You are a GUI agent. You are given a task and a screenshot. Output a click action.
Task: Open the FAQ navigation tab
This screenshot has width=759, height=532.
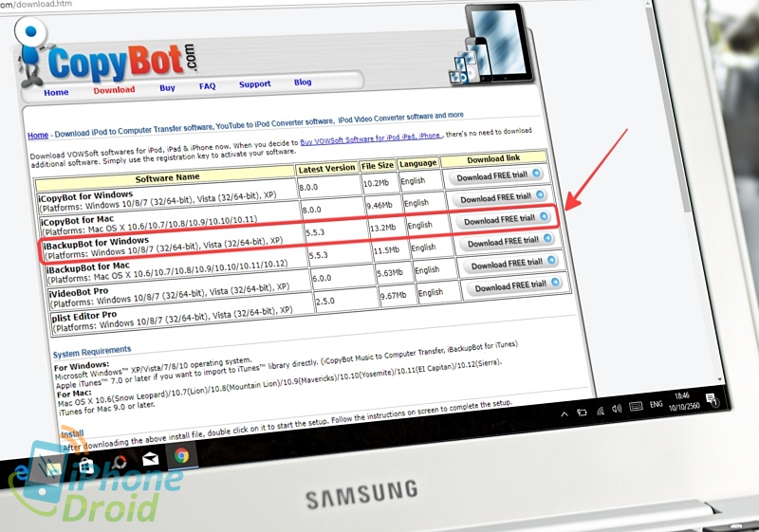(x=207, y=86)
